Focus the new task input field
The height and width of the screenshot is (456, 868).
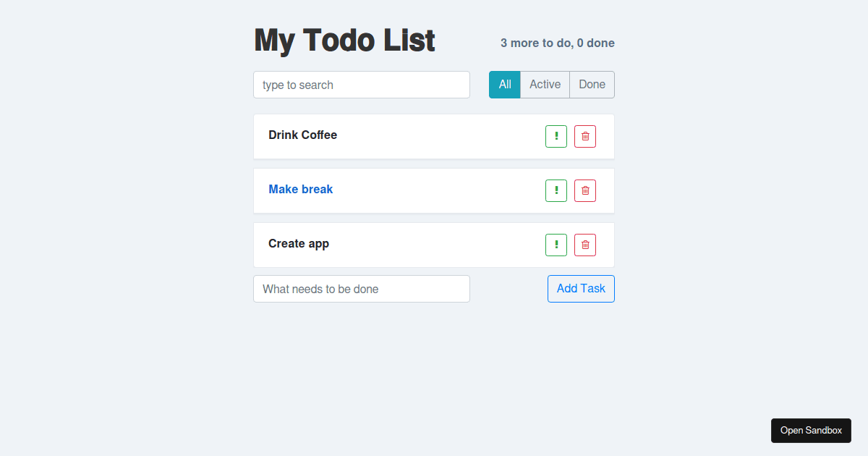point(362,288)
